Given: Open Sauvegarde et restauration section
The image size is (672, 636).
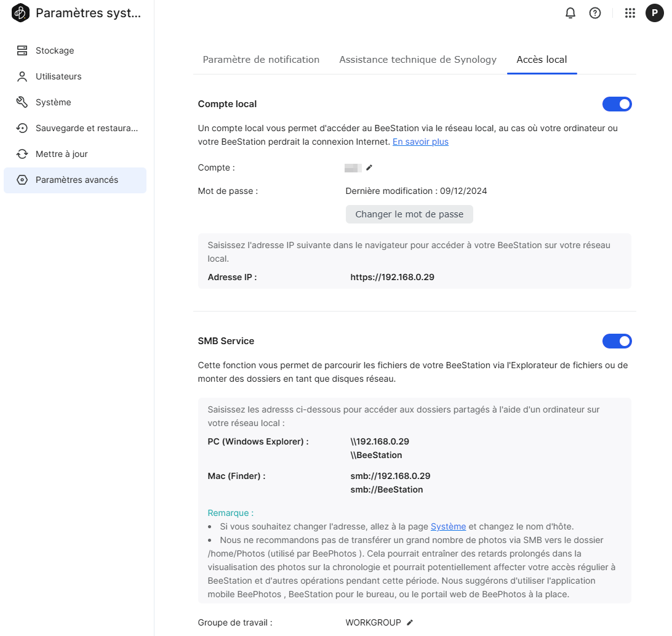Looking at the screenshot, I should (x=86, y=128).
